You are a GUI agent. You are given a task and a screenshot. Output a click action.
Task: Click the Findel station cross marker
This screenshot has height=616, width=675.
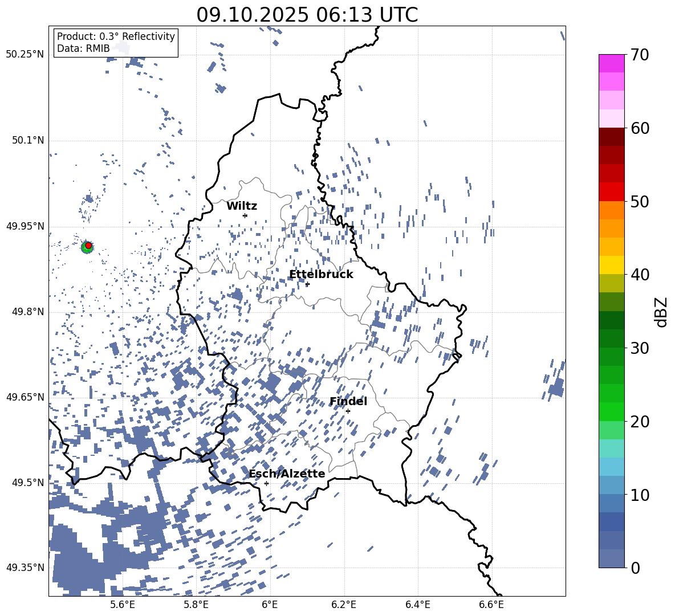tap(348, 411)
